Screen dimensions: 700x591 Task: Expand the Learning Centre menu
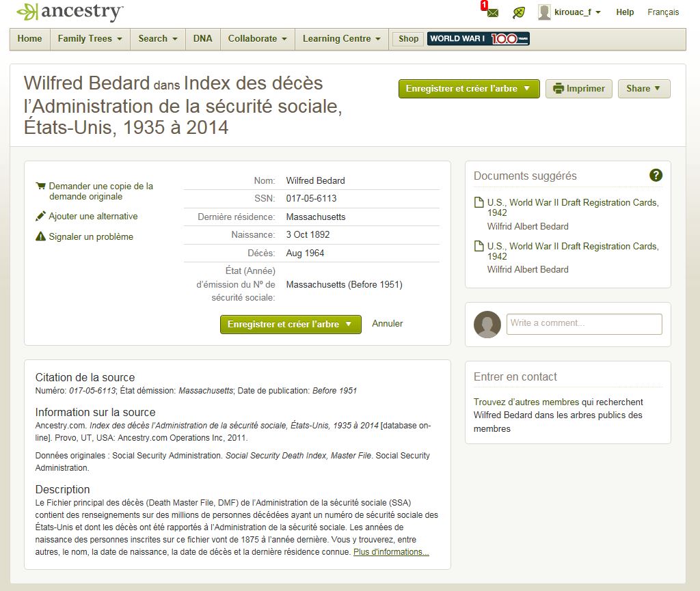coord(342,39)
